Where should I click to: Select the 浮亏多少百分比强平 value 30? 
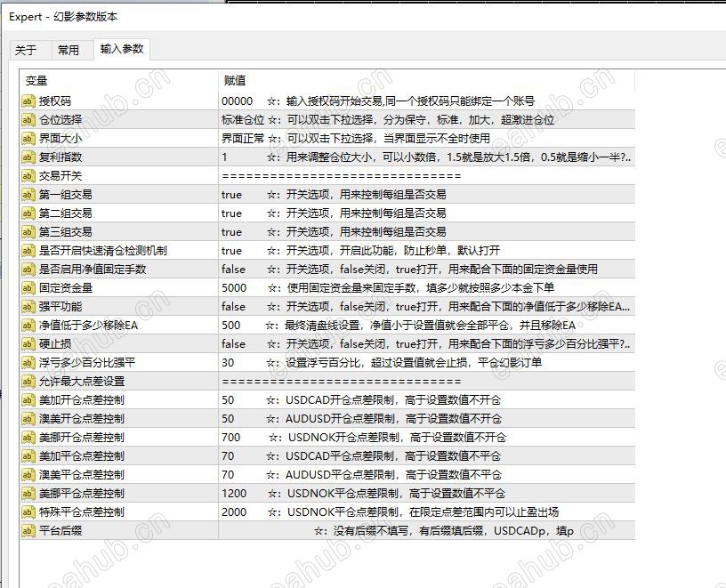[x=228, y=363]
